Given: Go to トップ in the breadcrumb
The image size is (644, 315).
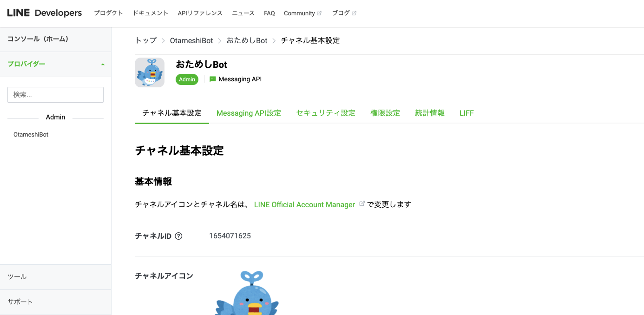Looking at the screenshot, I should tap(145, 41).
